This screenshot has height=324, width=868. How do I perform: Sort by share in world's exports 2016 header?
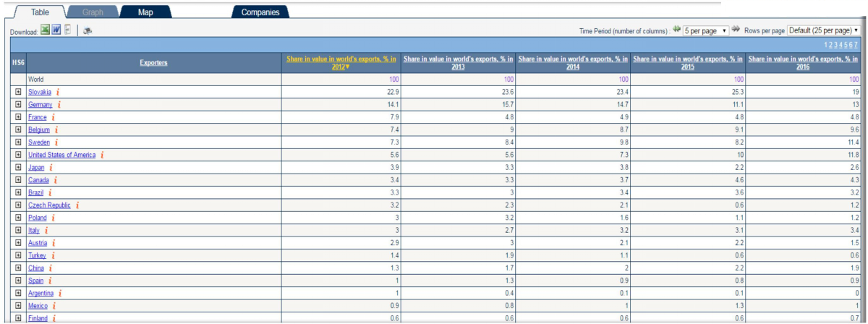tap(803, 63)
